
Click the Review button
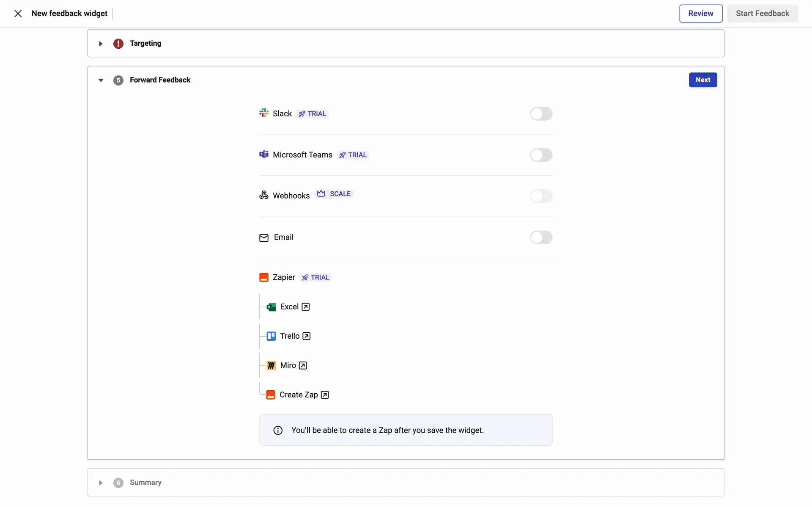pyautogui.click(x=700, y=14)
